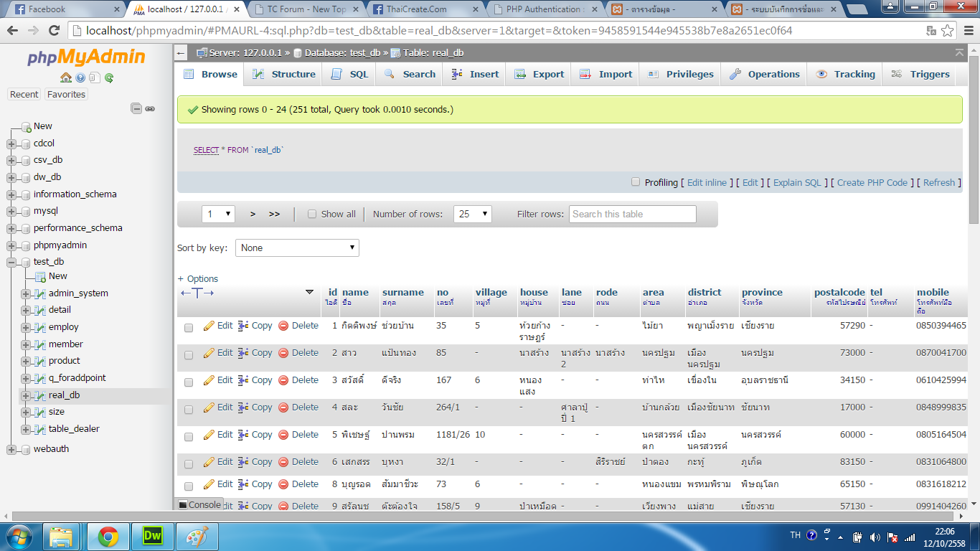This screenshot has width=980, height=551.
Task: Select the checkbox for row id 1
Action: click(x=189, y=328)
